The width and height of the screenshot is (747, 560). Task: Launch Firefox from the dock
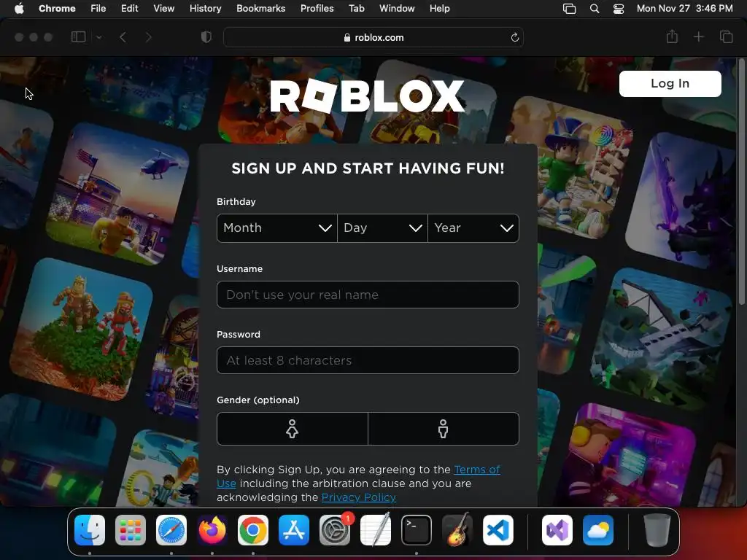tap(212, 530)
